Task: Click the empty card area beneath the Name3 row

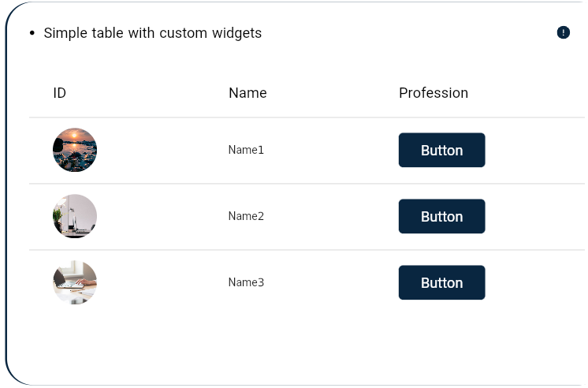Action: tap(296, 343)
